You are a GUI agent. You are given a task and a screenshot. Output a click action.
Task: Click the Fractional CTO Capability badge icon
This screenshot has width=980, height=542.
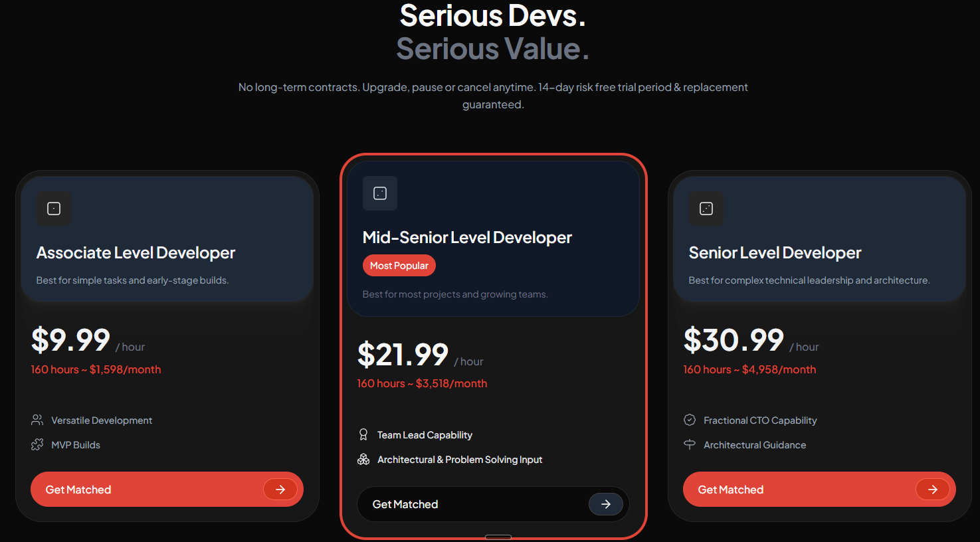690,420
